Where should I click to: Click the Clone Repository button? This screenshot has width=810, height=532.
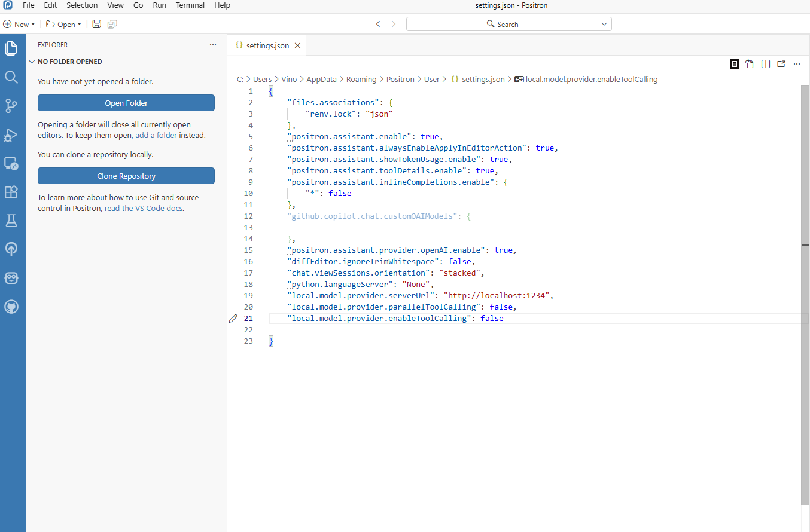(126, 176)
